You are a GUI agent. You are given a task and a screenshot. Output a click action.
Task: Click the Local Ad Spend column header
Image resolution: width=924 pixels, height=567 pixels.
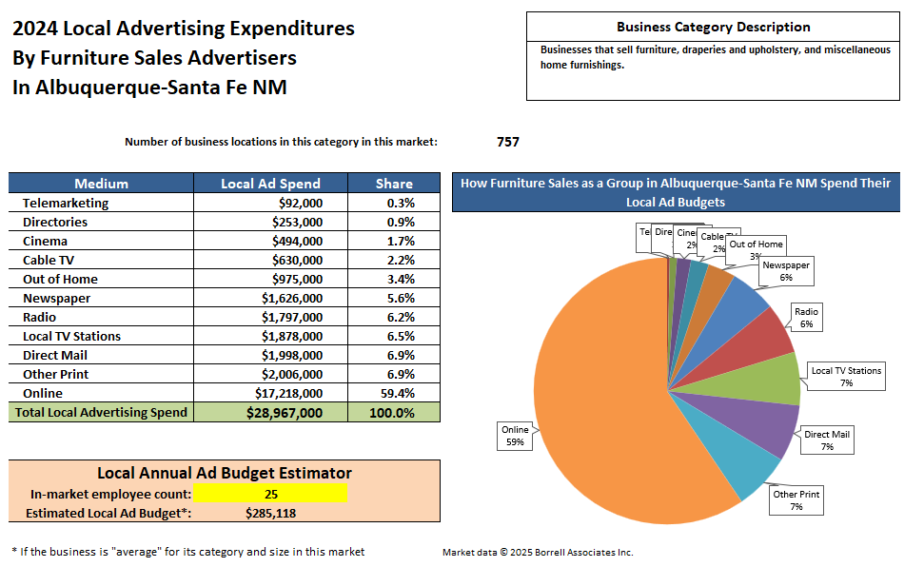[269, 183]
